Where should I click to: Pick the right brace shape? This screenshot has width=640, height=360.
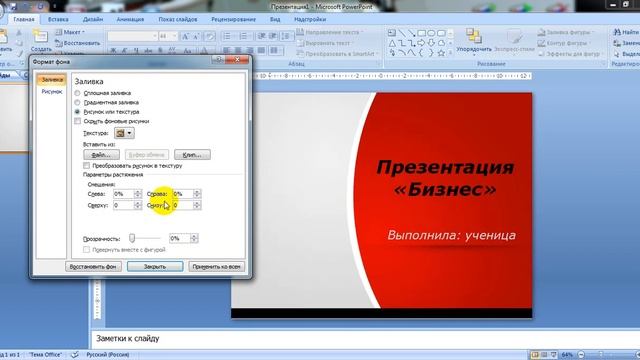pos(431,53)
